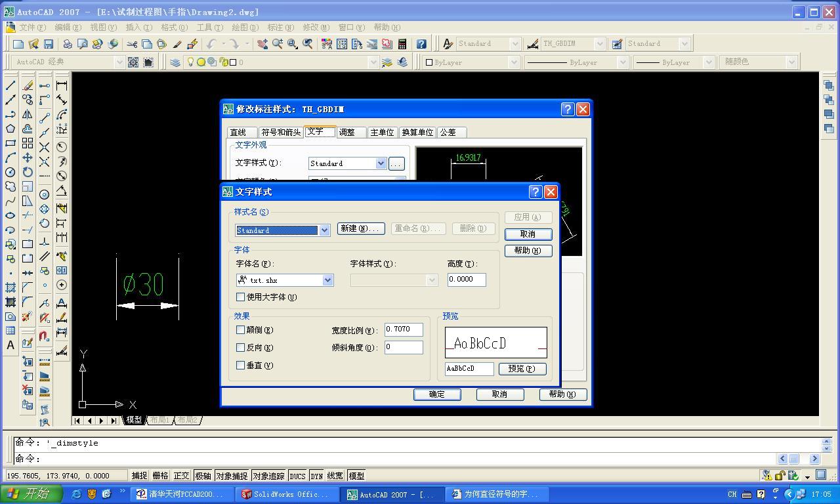Click the 新建(N)... button
The image size is (840, 504).
pos(361,228)
